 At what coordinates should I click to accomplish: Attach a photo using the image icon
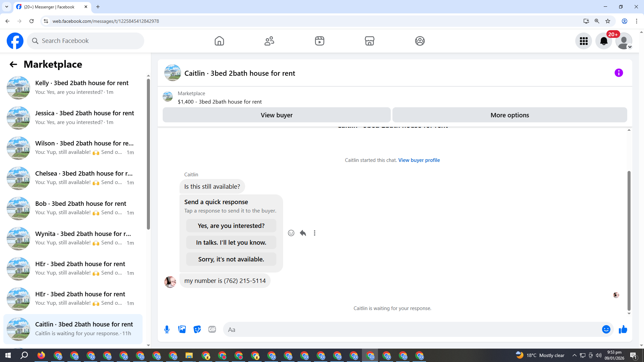[x=182, y=329]
